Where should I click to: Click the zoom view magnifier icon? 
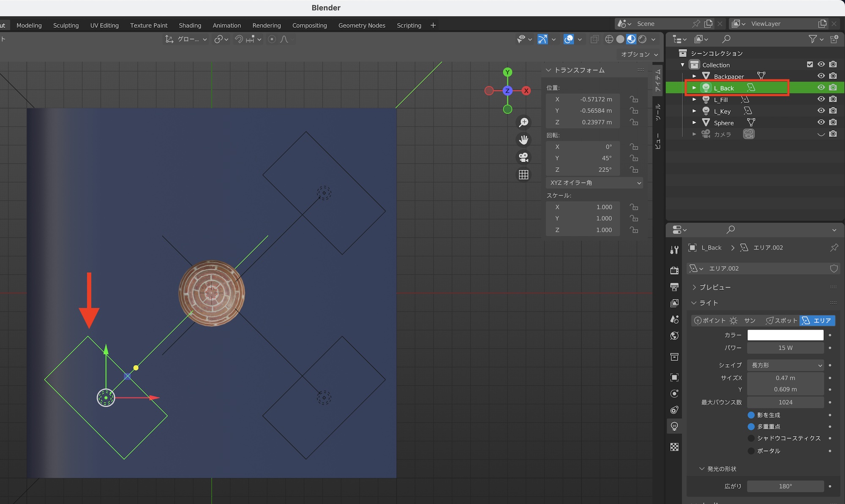tap(523, 123)
